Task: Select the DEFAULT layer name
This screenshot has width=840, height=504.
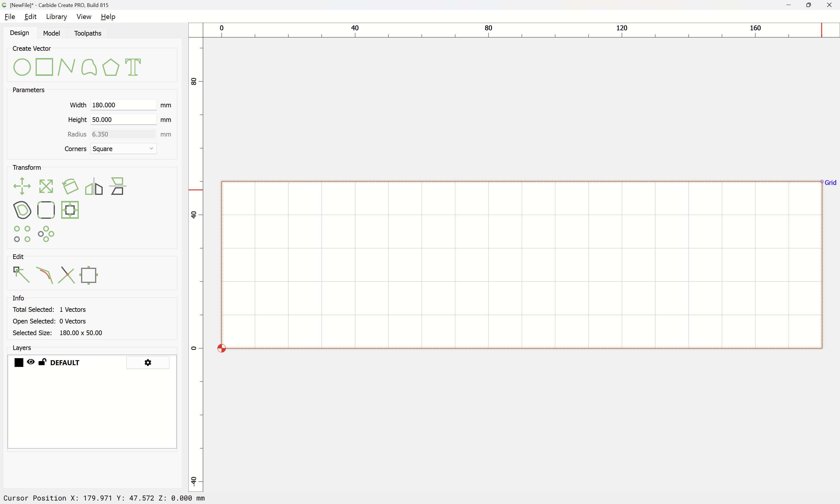Action: pos(64,363)
